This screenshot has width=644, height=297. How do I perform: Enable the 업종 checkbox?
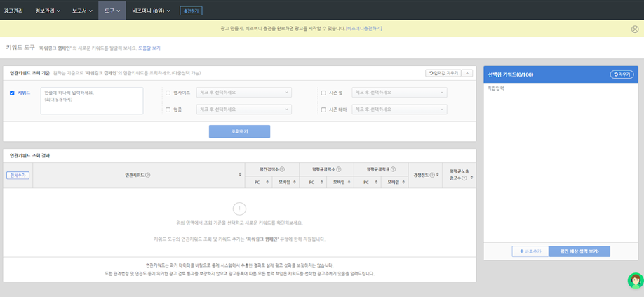pyautogui.click(x=168, y=110)
